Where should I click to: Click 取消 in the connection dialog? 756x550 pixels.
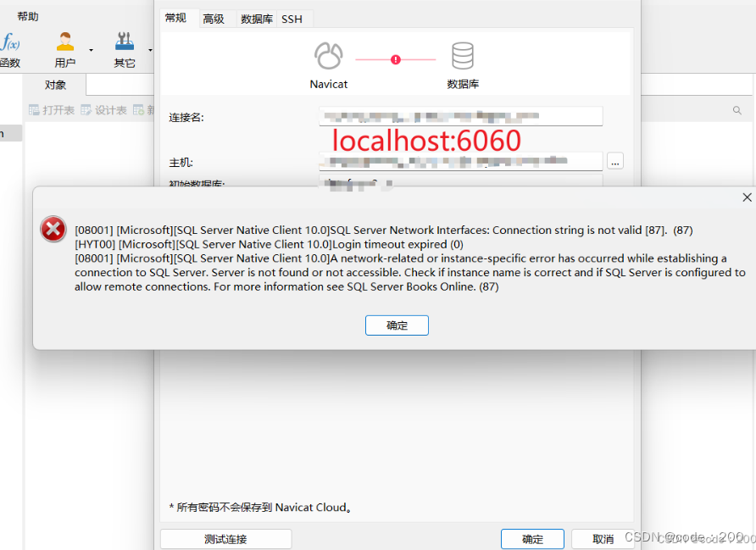[603, 539]
